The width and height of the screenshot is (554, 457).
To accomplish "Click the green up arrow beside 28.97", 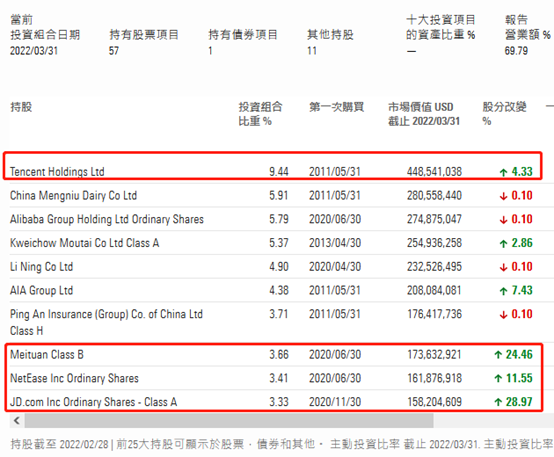I will click(x=498, y=402).
